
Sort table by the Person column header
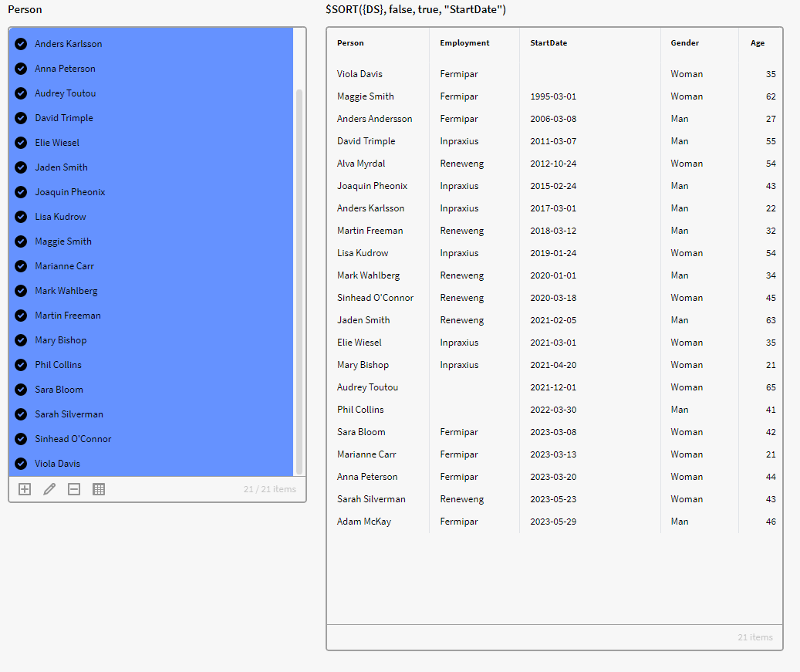point(350,43)
